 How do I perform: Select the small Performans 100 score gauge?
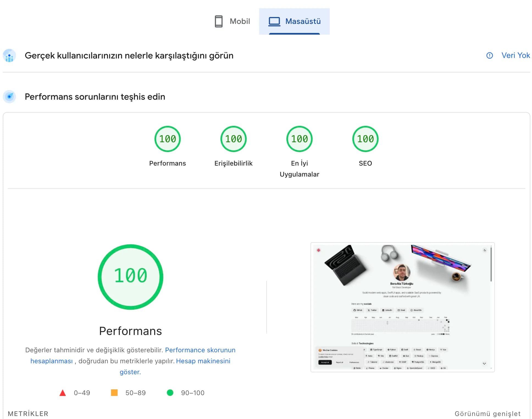pyautogui.click(x=167, y=139)
